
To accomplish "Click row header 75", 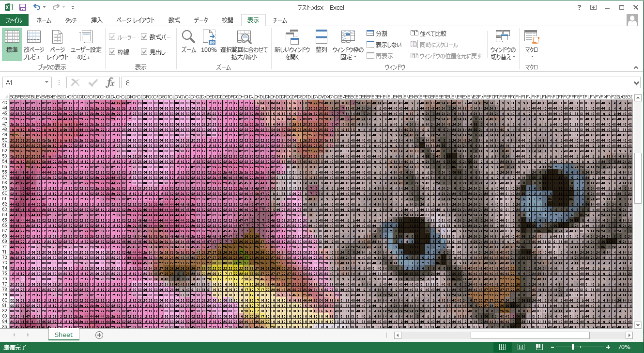I will 4,273.
